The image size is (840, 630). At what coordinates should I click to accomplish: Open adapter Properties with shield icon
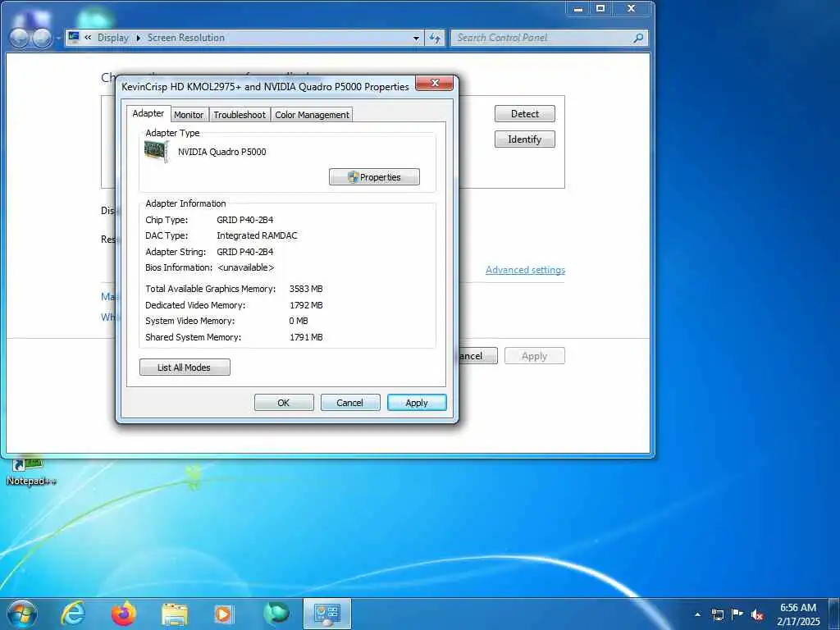[x=374, y=177]
